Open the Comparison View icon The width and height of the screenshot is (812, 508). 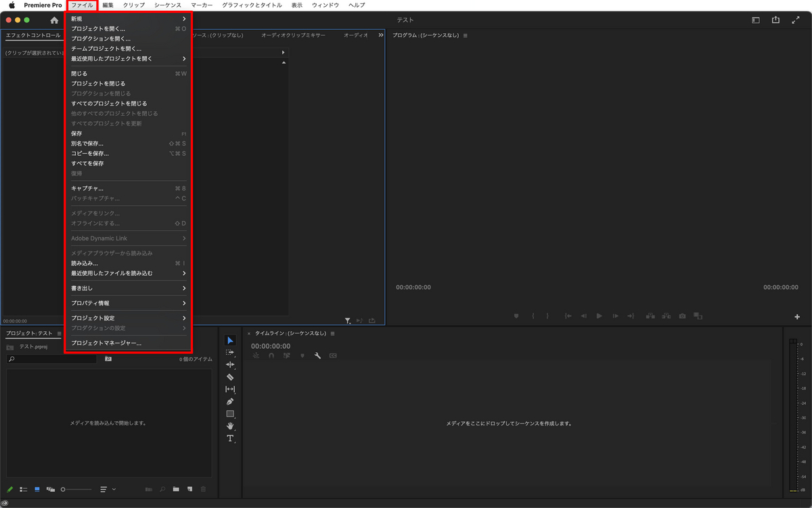pyautogui.click(x=698, y=316)
